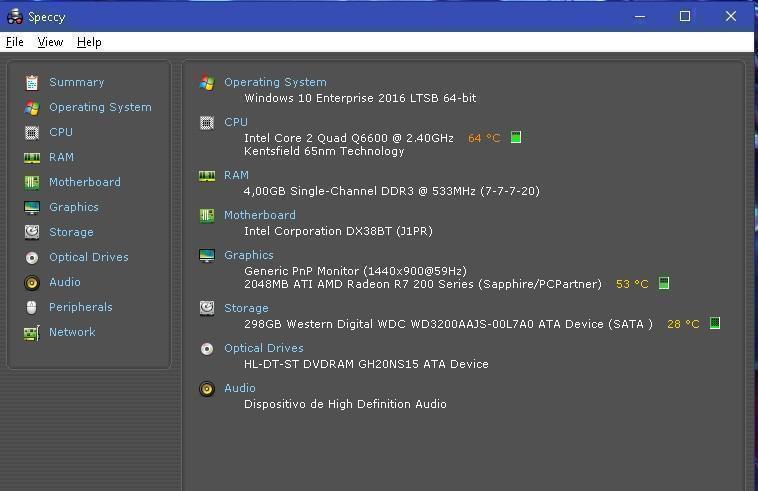Screen dimensions: 758x491
Task: Open the Help menu
Action: pos(89,42)
